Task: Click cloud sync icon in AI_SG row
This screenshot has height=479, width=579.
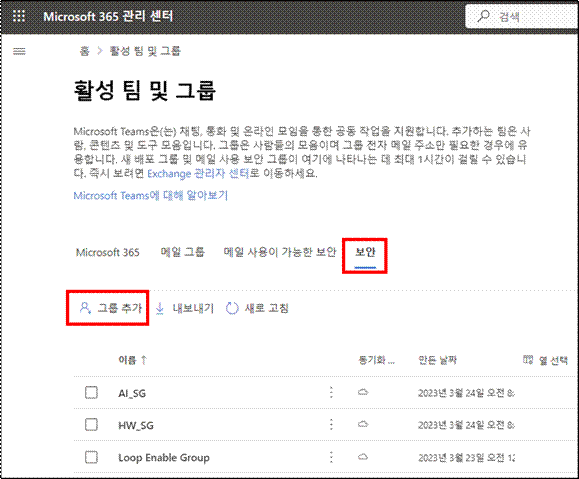Action: [363, 392]
